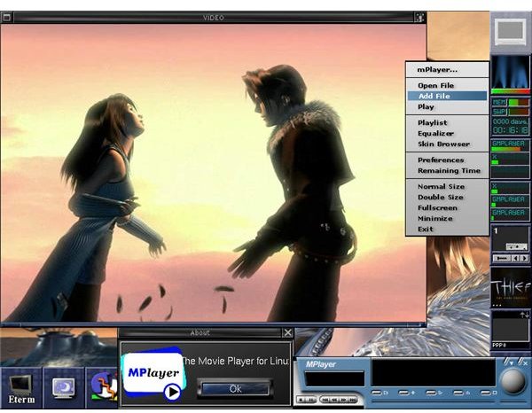Click the video playback area

click(213, 172)
